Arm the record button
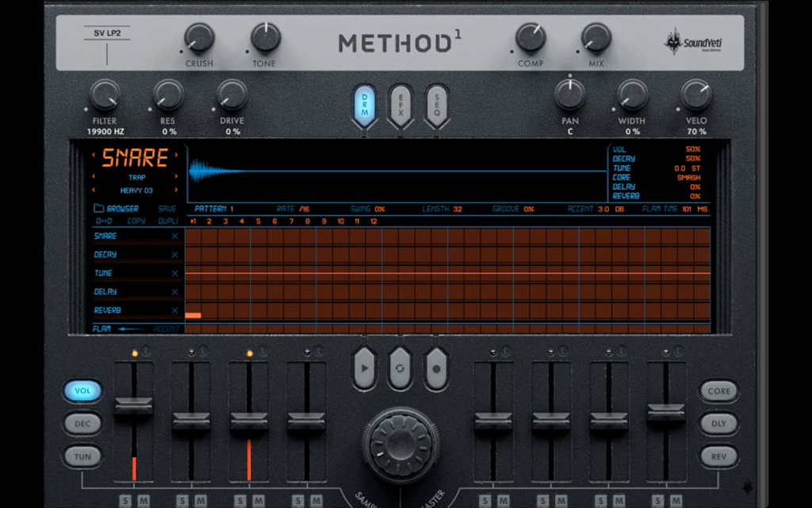 coord(436,368)
